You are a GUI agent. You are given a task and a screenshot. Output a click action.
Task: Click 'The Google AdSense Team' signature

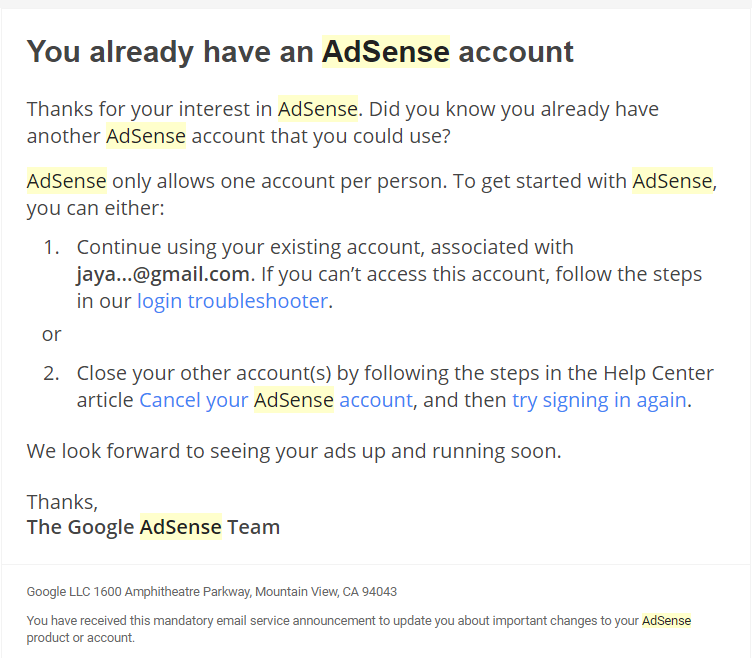[153, 527]
